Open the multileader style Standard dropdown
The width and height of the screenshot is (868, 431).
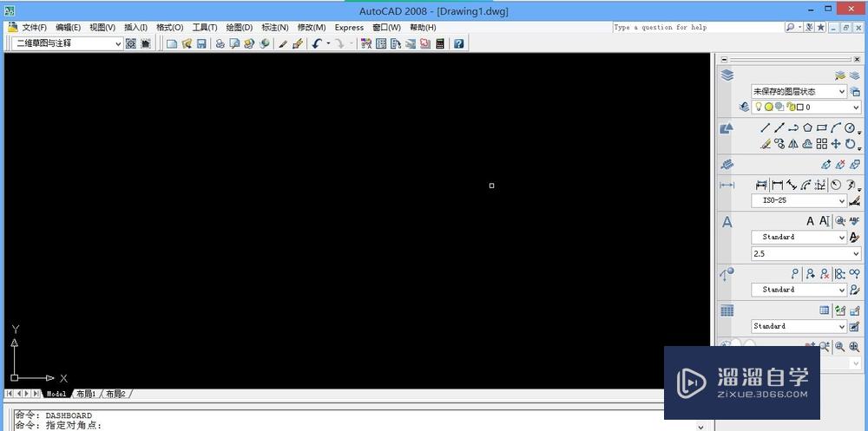pyautogui.click(x=799, y=290)
